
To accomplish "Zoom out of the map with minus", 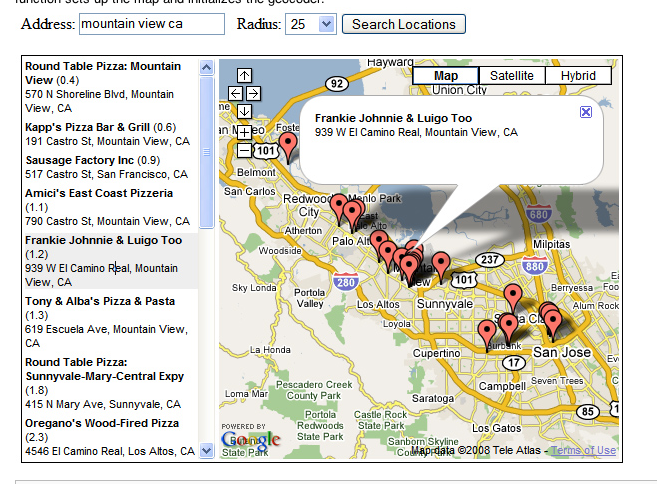I will tap(244, 150).
